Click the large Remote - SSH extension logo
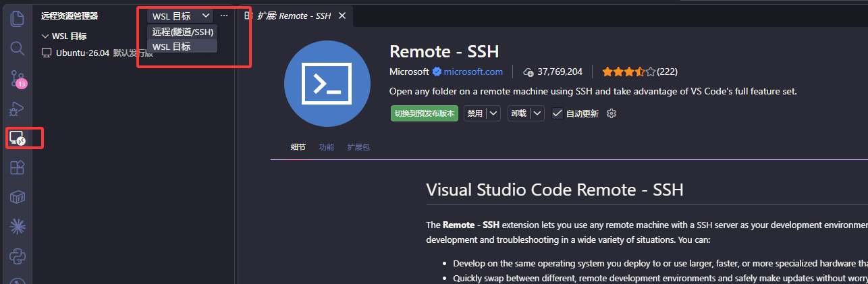The width and height of the screenshot is (868, 284). click(327, 84)
